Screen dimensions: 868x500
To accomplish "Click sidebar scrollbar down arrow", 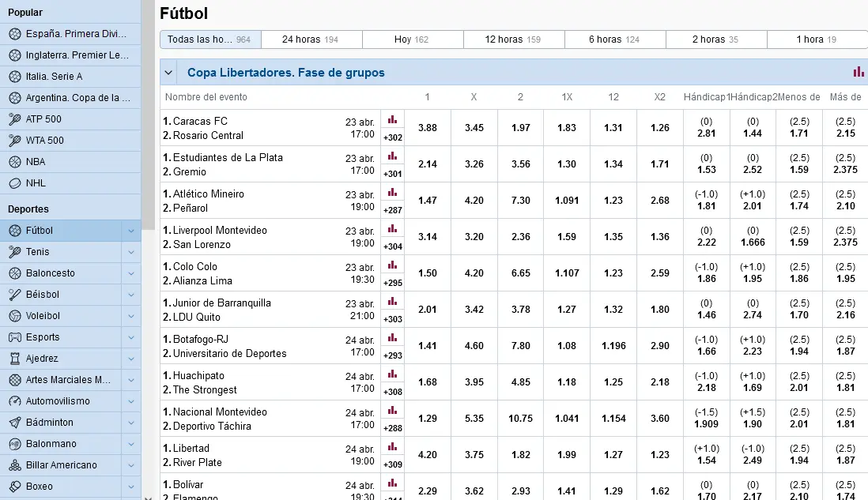I will pyautogui.click(x=148, y=497).
